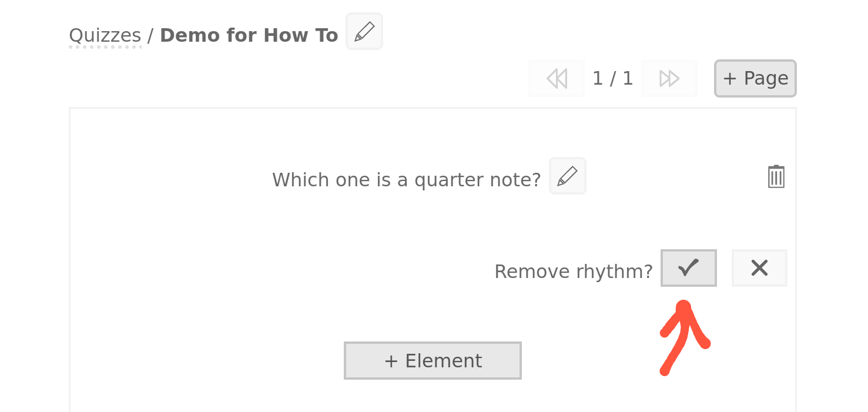Open the Quizzes breadcrumb link
Viewport: 868px width, 412px height.
105,36
